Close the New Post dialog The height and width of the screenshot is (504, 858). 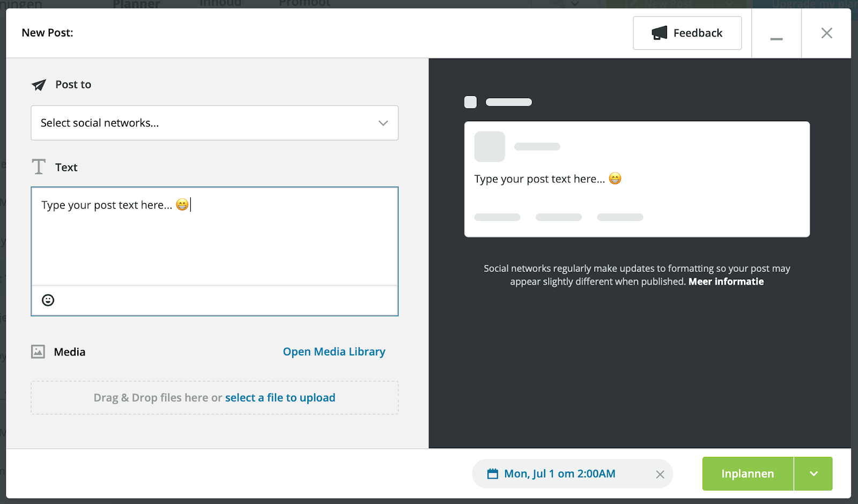click(x=826, y=33)
